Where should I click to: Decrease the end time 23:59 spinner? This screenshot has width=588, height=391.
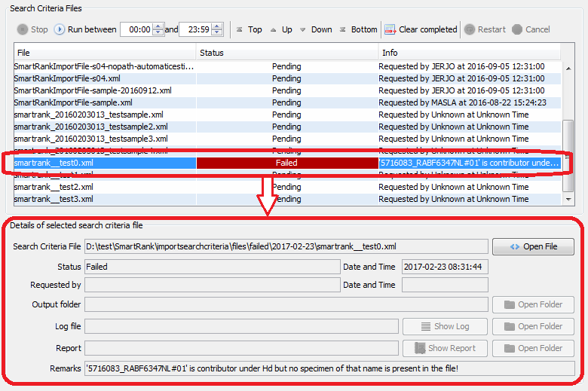coord(217,33)
